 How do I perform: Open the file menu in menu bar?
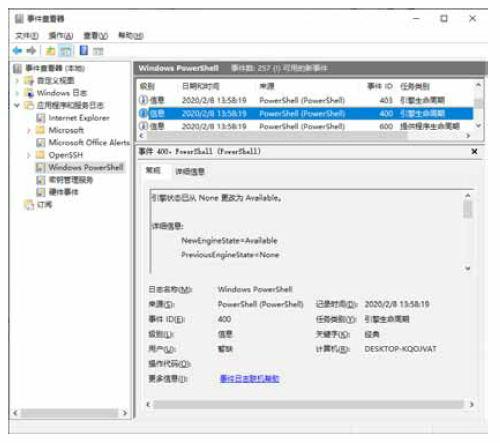coord(27,36)
